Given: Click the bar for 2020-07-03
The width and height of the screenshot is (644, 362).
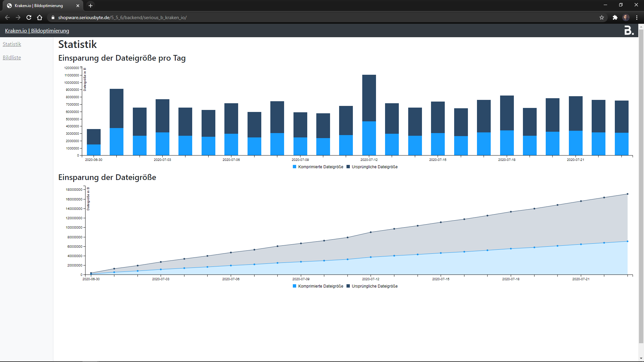Looking at the screenshot, I should tap(162, 127).
